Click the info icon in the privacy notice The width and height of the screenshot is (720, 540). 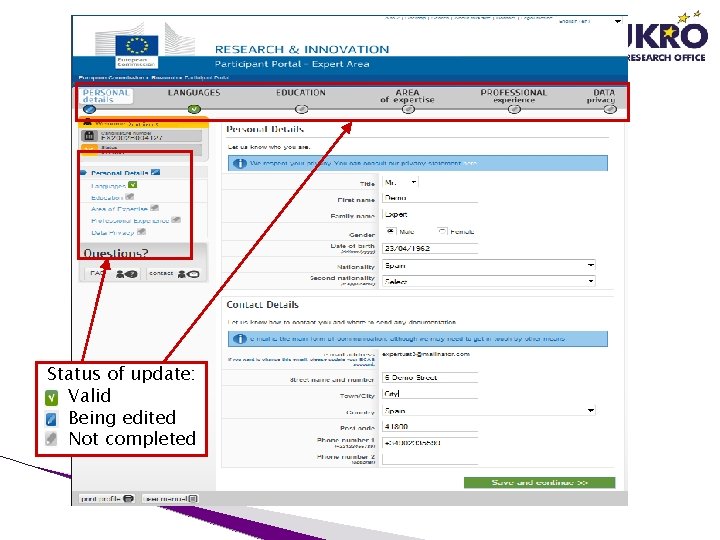coord(239,163)
